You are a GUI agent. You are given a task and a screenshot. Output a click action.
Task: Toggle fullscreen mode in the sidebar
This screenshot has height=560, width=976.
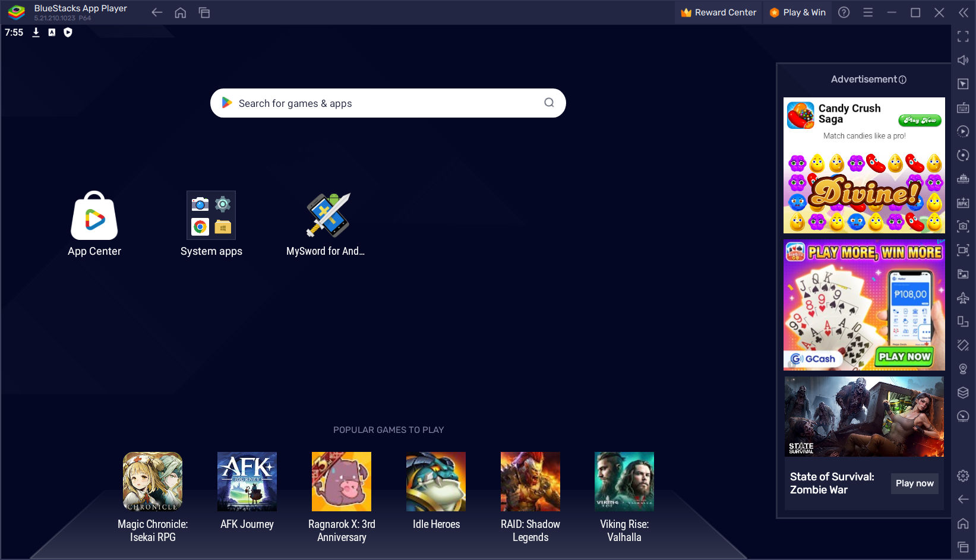tap(963, 36)
